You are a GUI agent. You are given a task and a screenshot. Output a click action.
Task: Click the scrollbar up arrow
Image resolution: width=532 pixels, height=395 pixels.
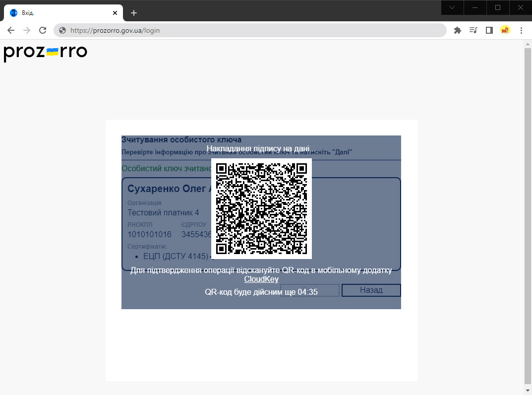(528, 44)
